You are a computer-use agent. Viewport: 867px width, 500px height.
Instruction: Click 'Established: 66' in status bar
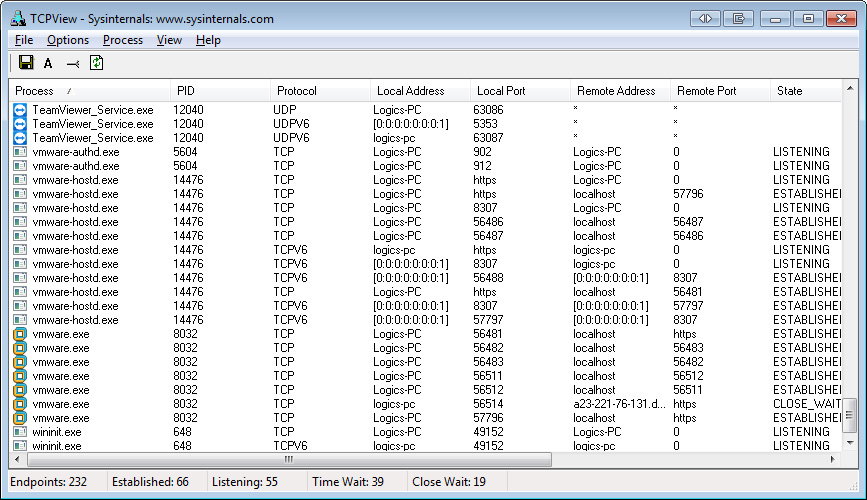coord(150,482)
